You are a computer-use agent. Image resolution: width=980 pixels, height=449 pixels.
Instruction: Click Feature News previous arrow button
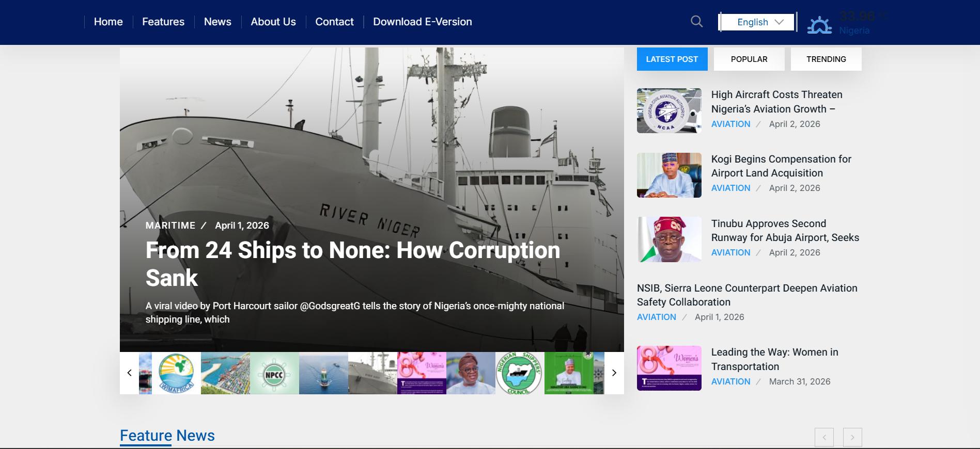(824, 437)
